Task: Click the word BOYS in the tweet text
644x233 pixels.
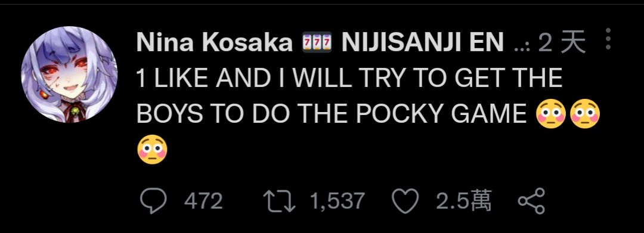Action: [x=169, y=114]
